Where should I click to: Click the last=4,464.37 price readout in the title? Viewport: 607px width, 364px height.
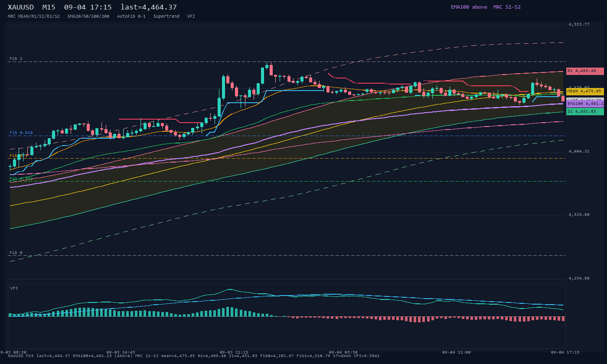tap(149, 7)
